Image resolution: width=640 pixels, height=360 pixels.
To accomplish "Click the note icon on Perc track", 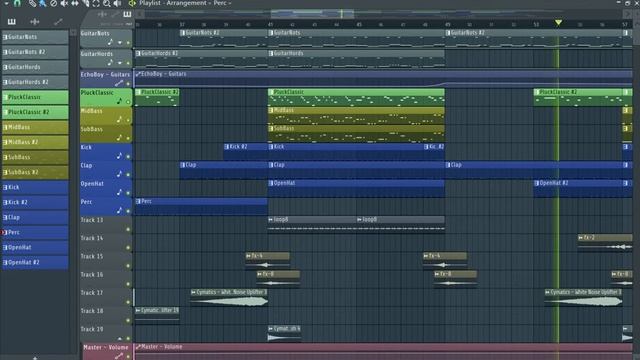I will [119, 210].
